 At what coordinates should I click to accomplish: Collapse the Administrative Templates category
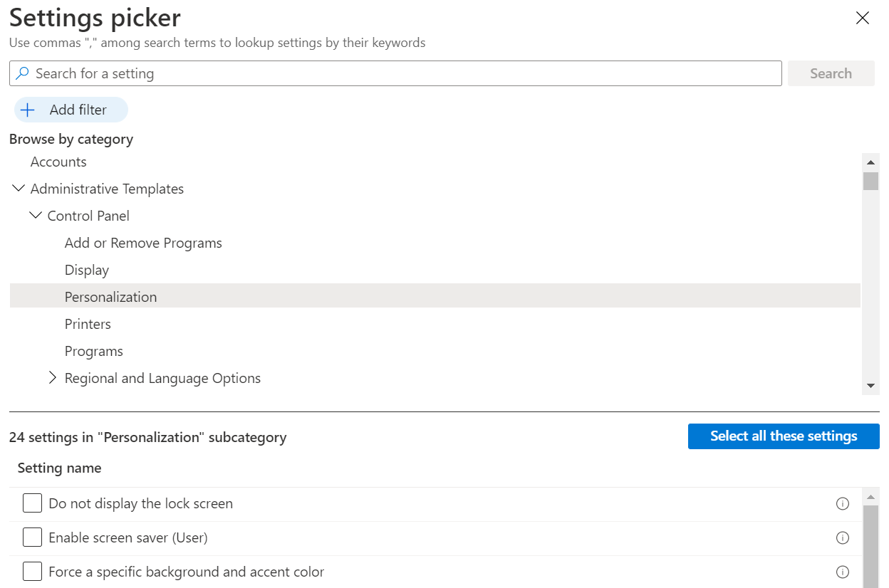(x=18, y=189)
